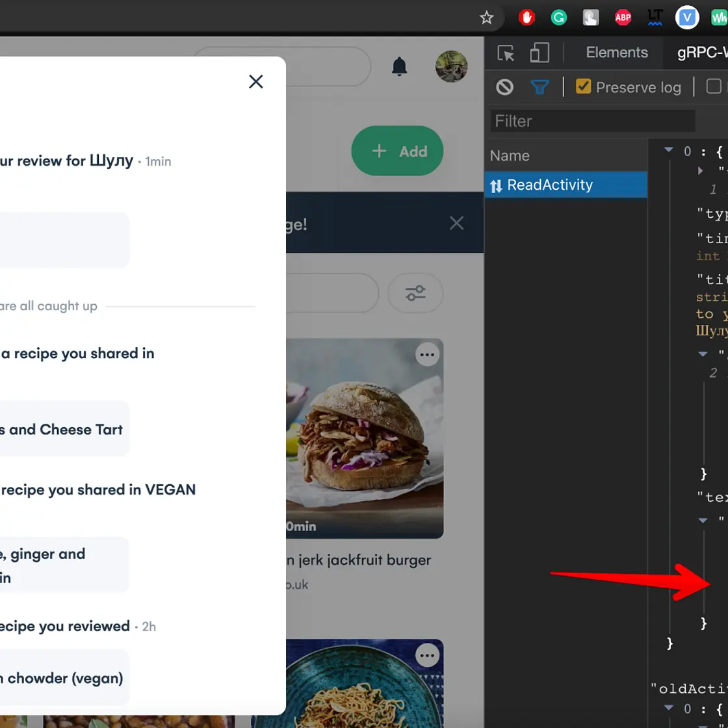
Task: Open the 'n chowder (vegan)' recipe card
Action: point(64,677)
